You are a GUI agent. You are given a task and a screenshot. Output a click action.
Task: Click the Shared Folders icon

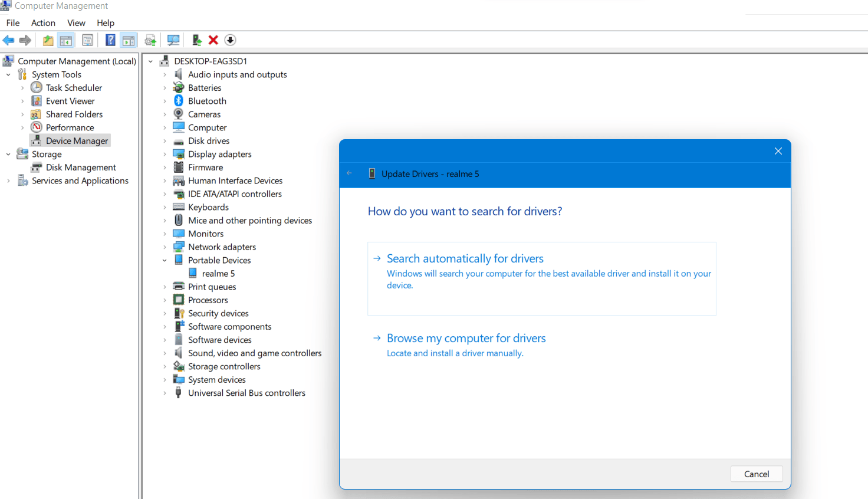click(36, 114)
